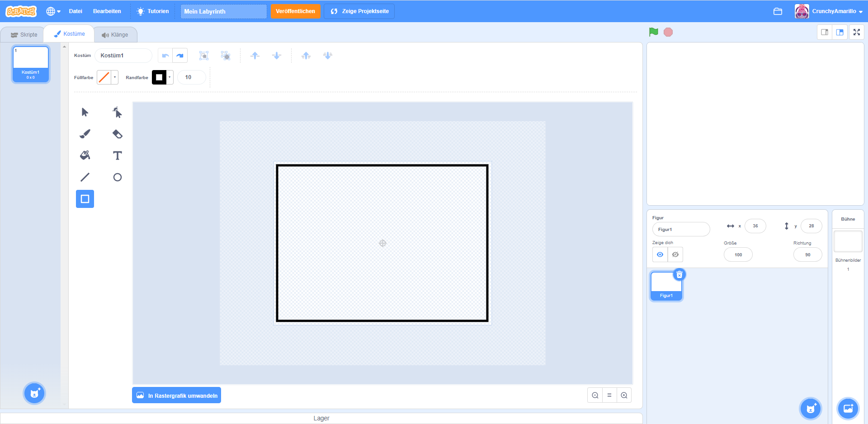Hide sprite with crossed eye icon
Image resolution: width=868 pixels, height=424 pixels.
pos(675,254)
